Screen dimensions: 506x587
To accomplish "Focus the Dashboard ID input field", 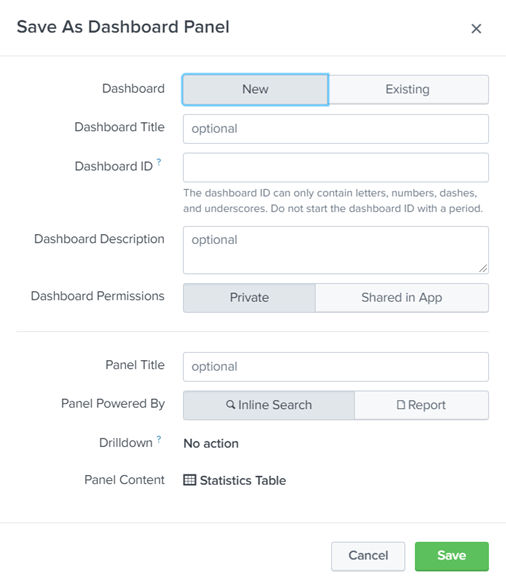I will coord(336,167).
